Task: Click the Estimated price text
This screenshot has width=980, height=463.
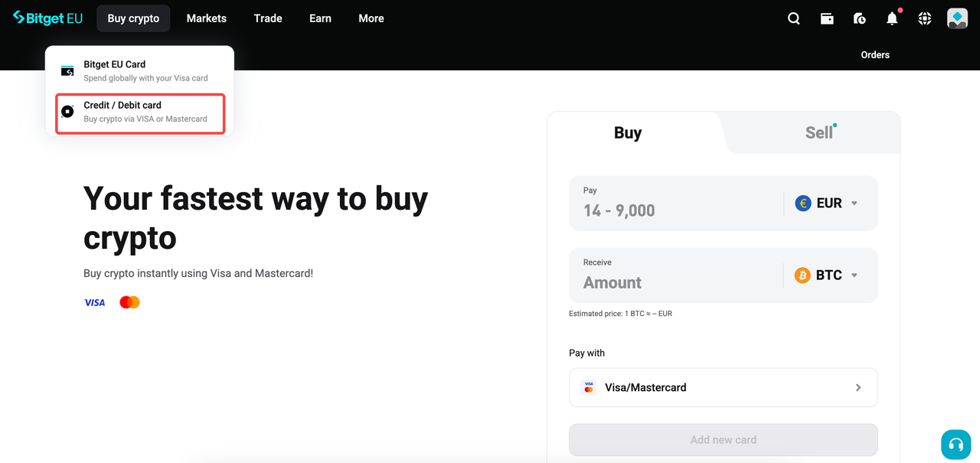Action: 620,314
